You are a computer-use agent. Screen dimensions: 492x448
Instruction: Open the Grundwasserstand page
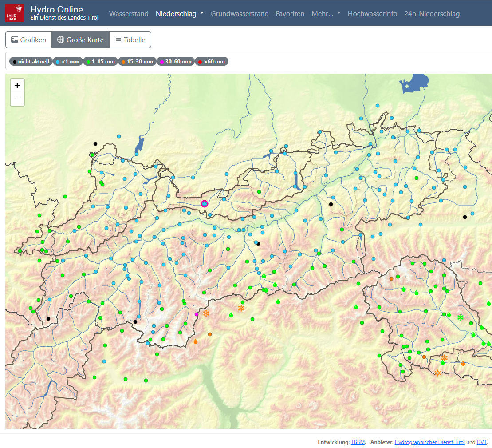point(240,13)
